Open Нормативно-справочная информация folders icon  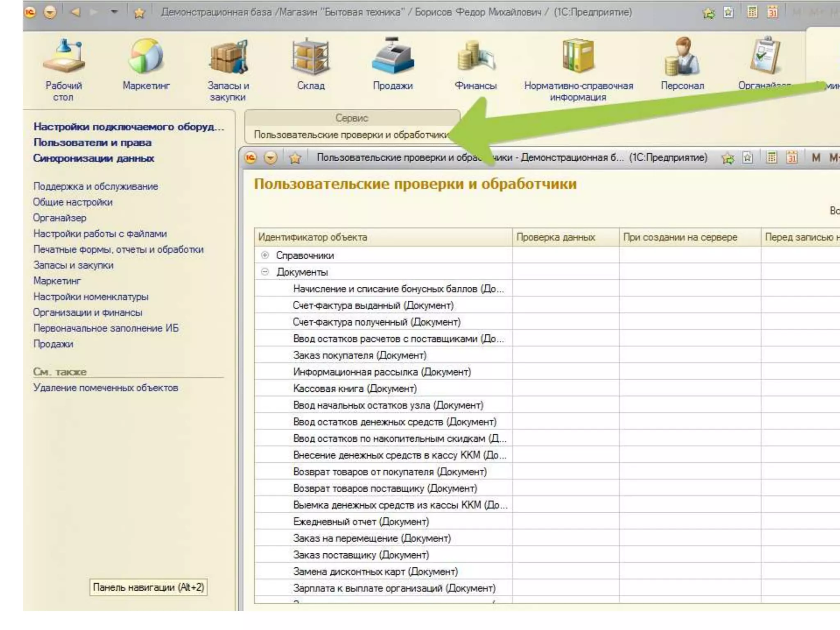tap(578, 57)
